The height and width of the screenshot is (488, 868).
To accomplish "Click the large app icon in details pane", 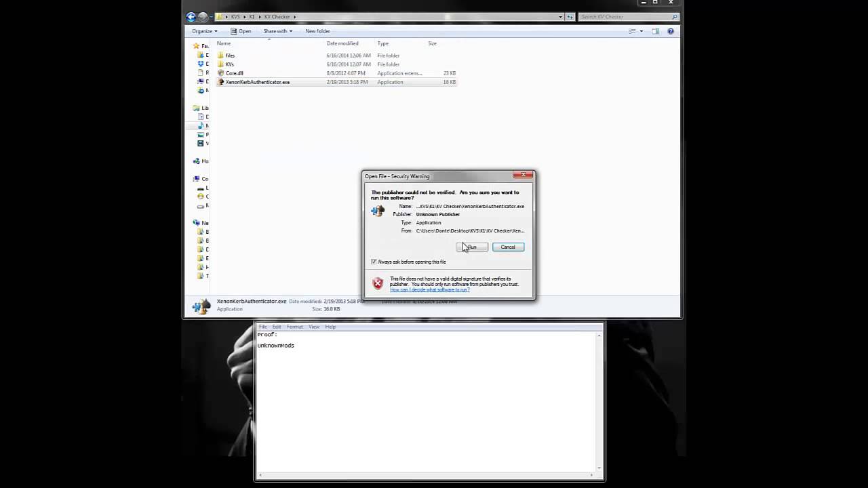I will tap(201, 306).
